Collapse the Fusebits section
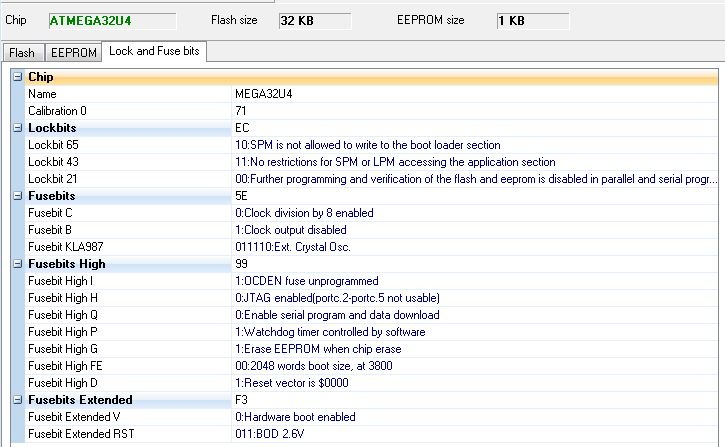The width and height of the screenshot is (725, 447). point(17,196)
